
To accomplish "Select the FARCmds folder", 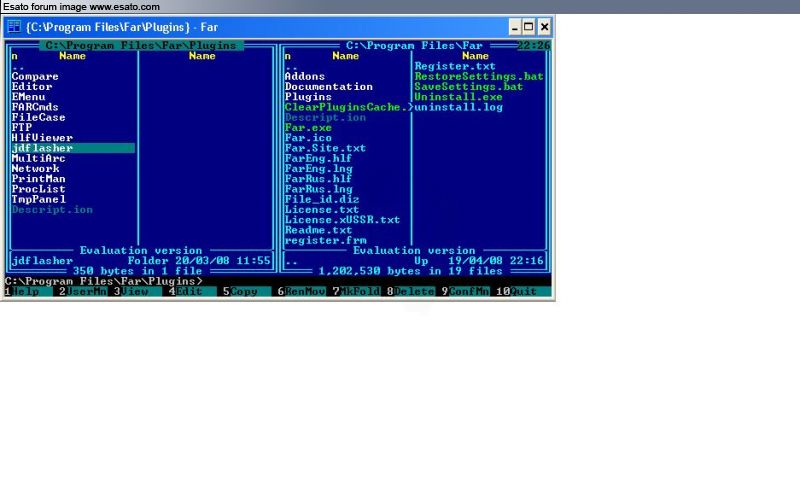I will (35, 107).
